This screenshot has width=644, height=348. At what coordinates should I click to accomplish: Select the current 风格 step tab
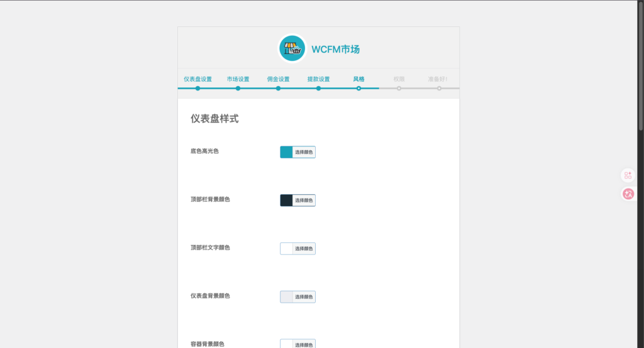(x=358, y=79)
